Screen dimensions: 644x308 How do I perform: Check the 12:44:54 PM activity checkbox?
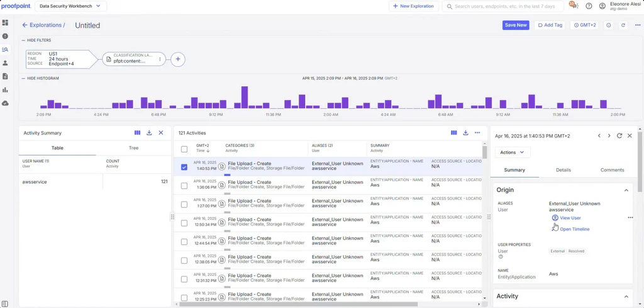click(x=184, y=242)
